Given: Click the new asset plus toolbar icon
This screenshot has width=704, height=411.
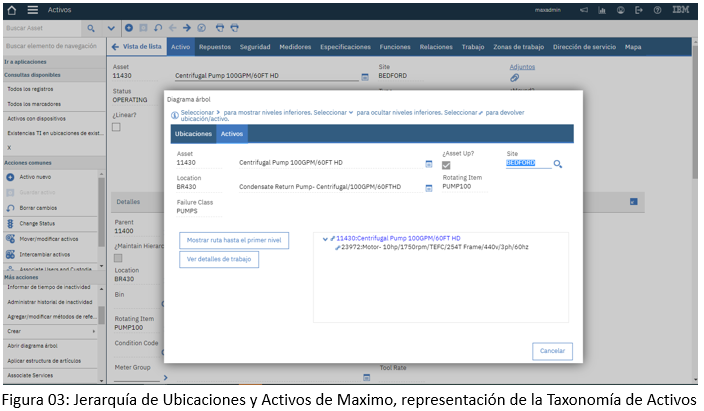Looking at the screenshot, I should [x=129, y=28].
